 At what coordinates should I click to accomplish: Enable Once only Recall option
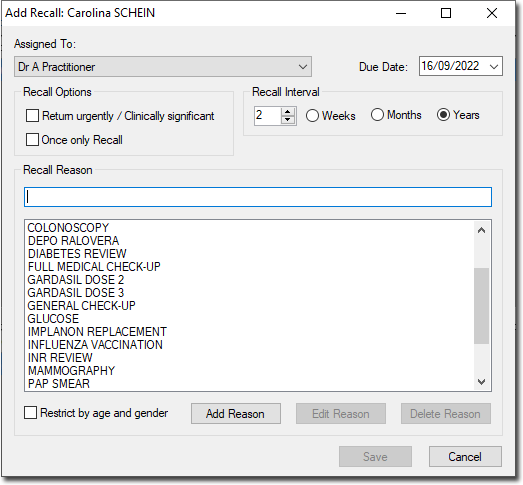(32, 139)
